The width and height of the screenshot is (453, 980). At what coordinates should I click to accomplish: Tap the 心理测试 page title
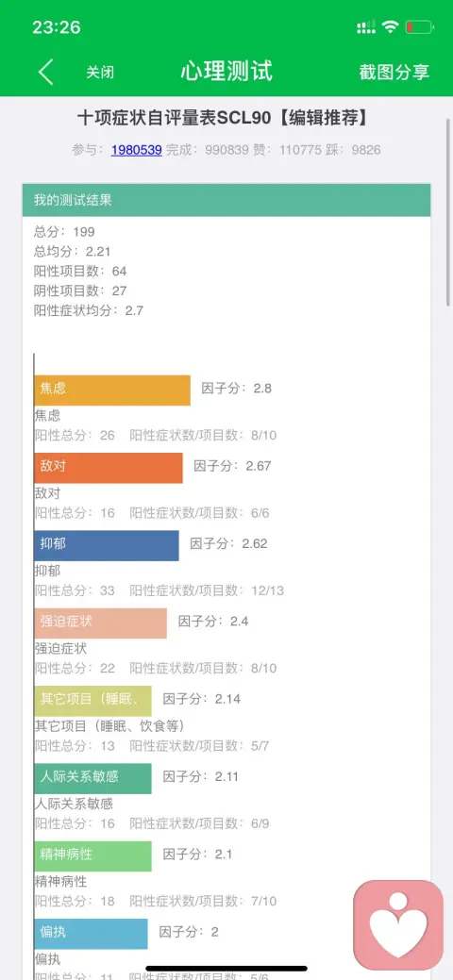point(226,72)
